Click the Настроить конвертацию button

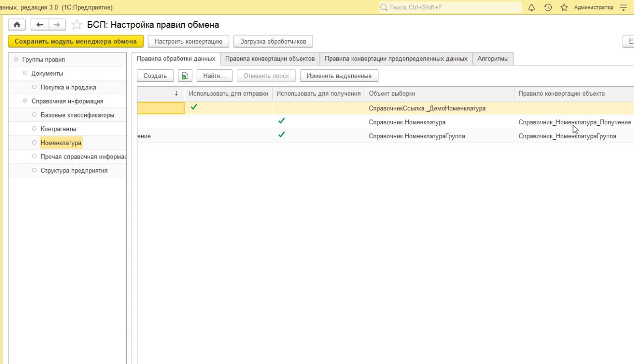(189, 42)
